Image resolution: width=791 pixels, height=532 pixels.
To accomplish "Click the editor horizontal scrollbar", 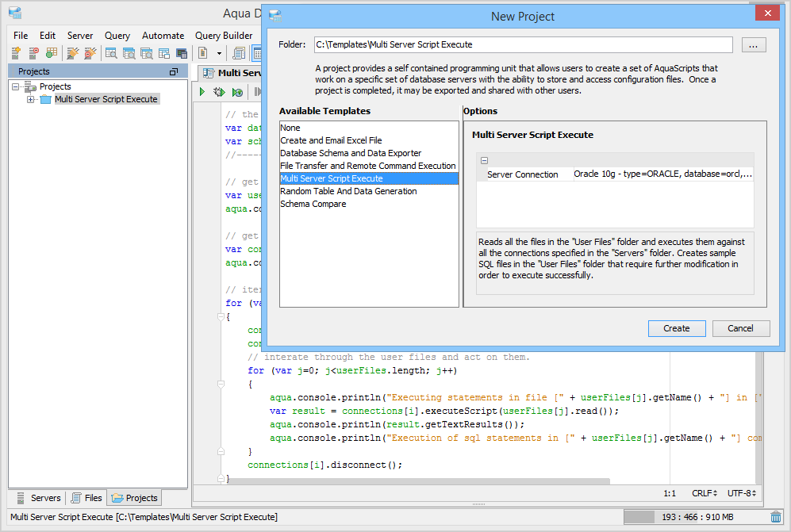I will [x=419, y=481].
